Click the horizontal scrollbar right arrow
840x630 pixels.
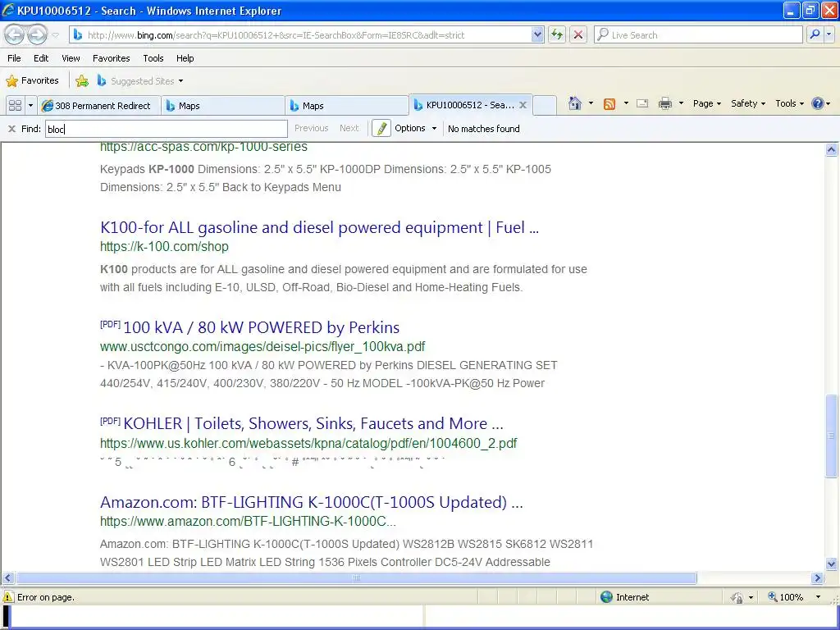click(x=818, y=578)
